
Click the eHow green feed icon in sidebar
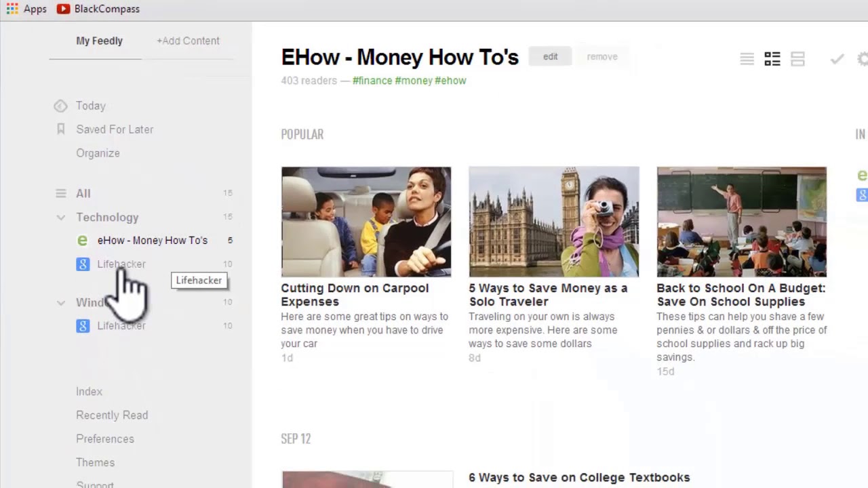point(83,241)
